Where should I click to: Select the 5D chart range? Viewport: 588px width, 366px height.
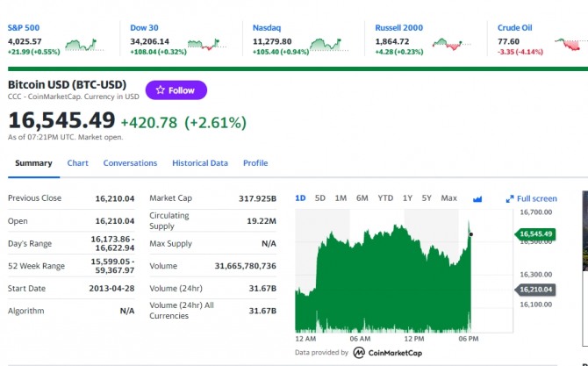click(x=319, y=198)
